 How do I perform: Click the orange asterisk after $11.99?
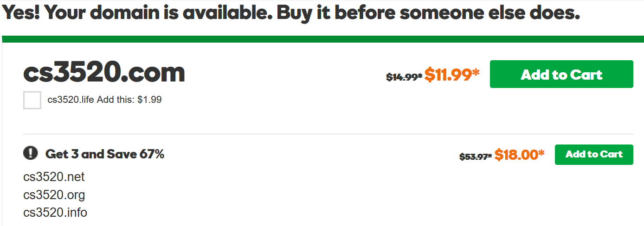[476, 72]
